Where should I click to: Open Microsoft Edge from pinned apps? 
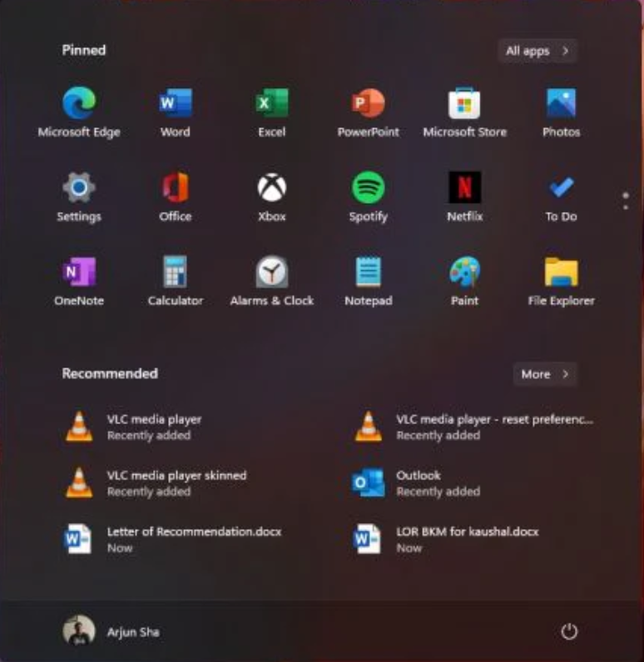79,112
